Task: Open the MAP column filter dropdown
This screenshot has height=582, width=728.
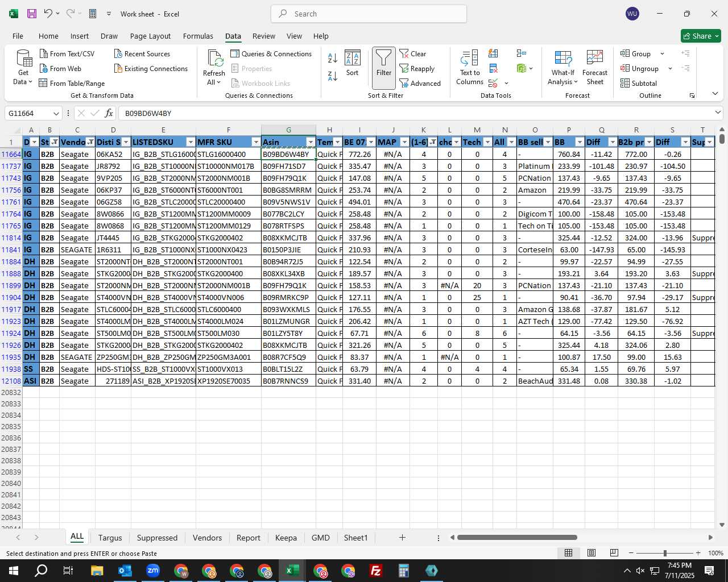Action: [x=404, y=142]
